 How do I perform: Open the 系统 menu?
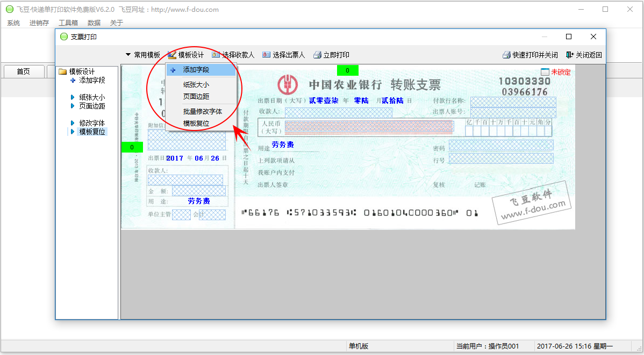pos(13,23)
